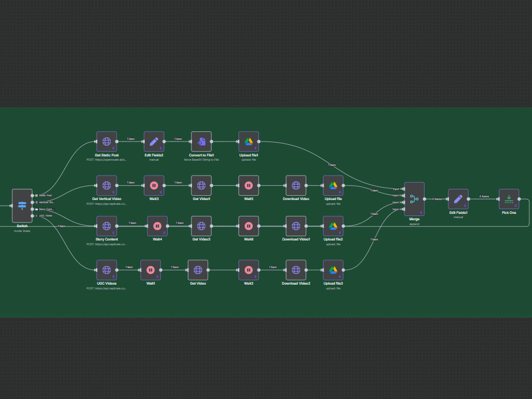Click the Input 4 label on Merge
532x399 pixels.
397,209
